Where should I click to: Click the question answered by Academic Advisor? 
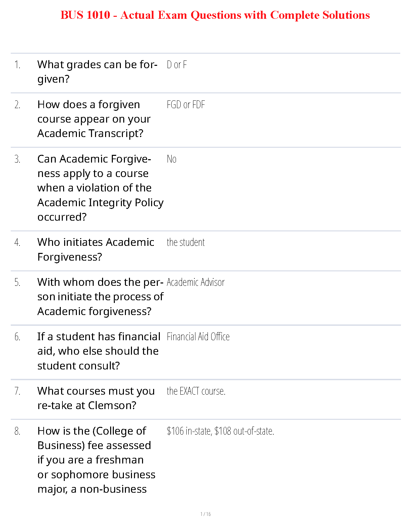100,297
